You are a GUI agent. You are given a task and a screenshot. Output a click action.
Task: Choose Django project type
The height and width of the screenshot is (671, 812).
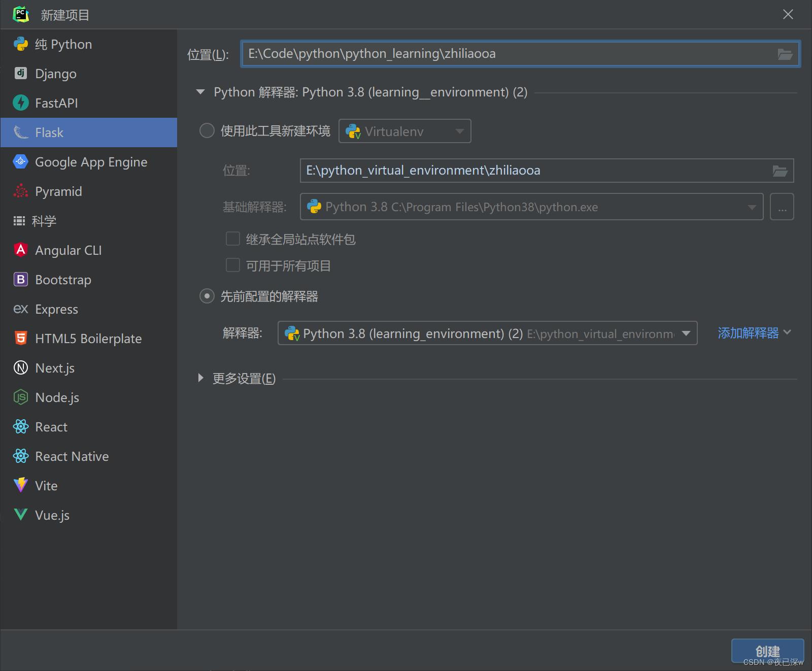point(89,74)
